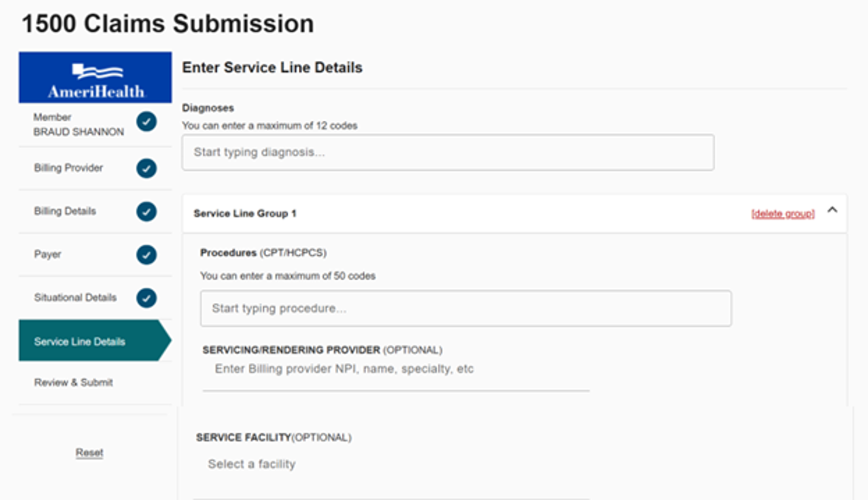Open the Situational Details step
Screen dimensions: 868x500
click(95, 298)
